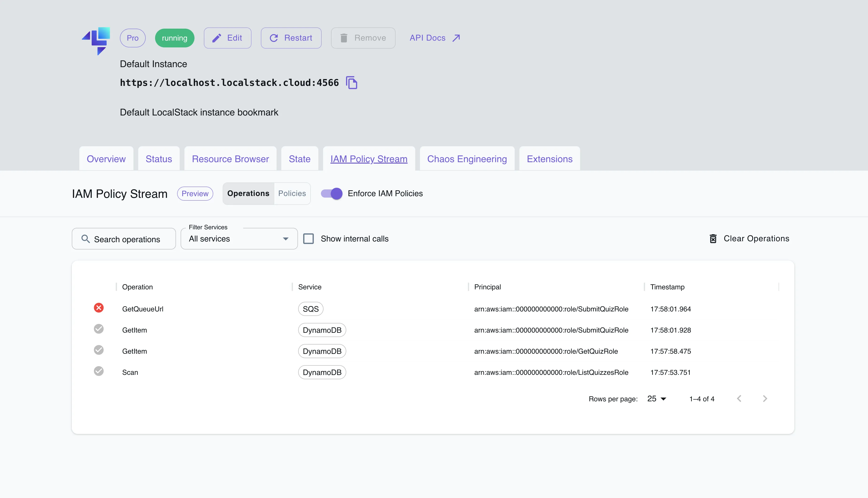This screenshot has width=868, height=498.
Task: Click Clear Operations button
Action: (750, 239)
